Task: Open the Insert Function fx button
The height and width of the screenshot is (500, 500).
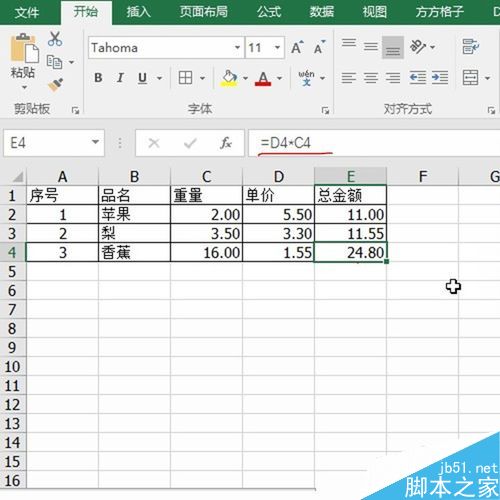Action: [x=226, y=143]
